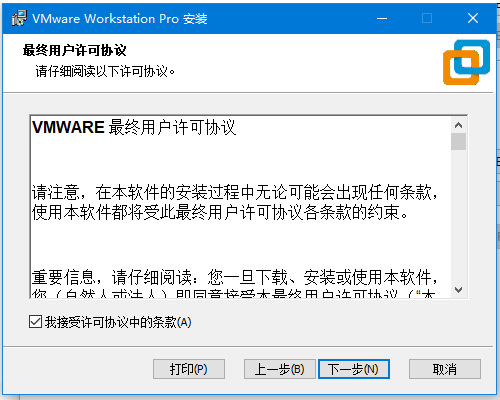Click the 我接受许可协议中的条款(A) label text
This screenshot has width=500, height=400.
click(118, 322)
